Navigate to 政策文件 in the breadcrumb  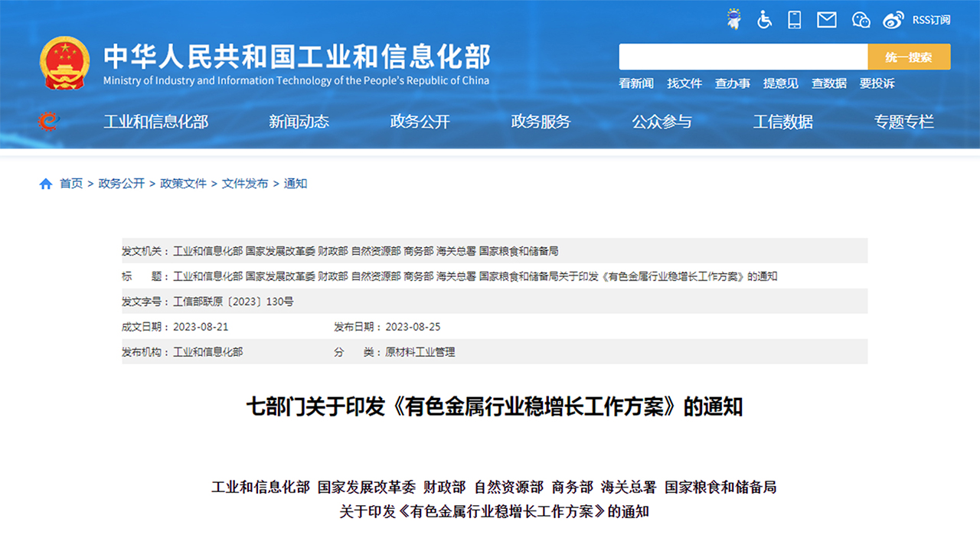click(x=183, y=184)
